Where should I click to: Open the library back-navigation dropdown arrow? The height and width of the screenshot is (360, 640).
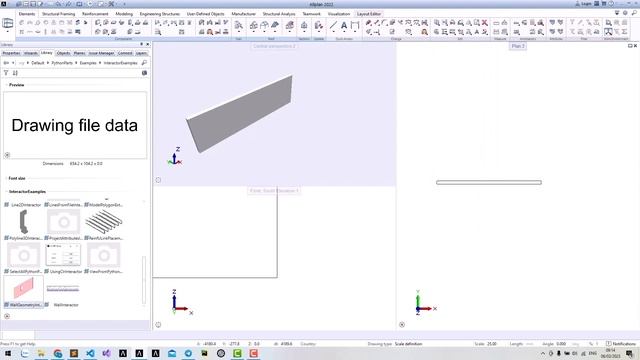(x=13, y=63)
